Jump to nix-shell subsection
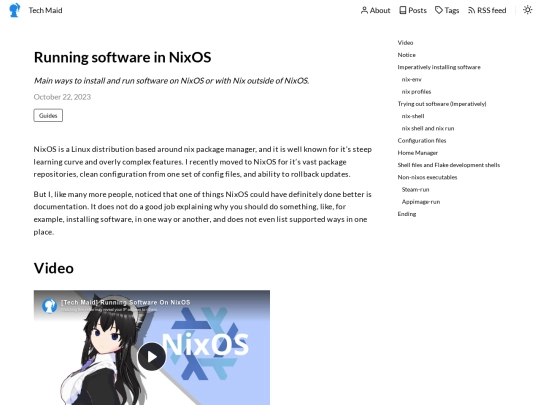540x405 pixels. 413,116
